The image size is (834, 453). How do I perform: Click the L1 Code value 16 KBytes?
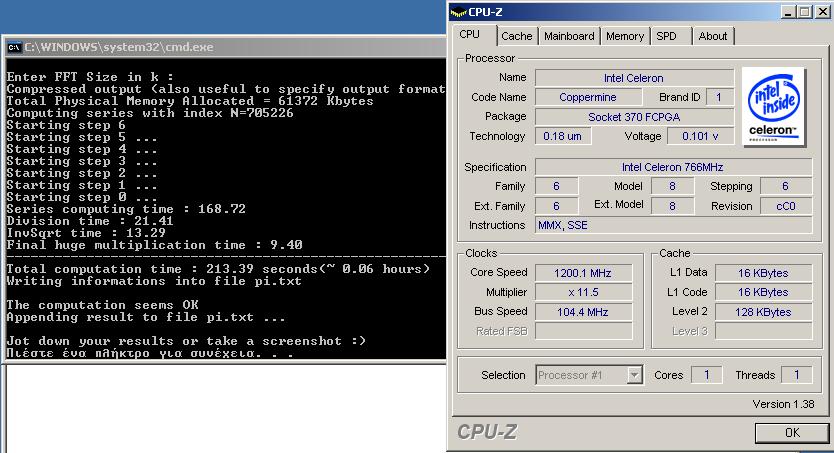pos(764,292)
